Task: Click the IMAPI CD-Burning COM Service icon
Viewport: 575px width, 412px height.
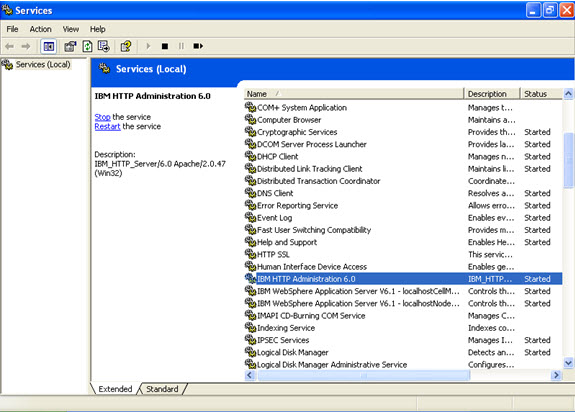Action: [250, 316]
